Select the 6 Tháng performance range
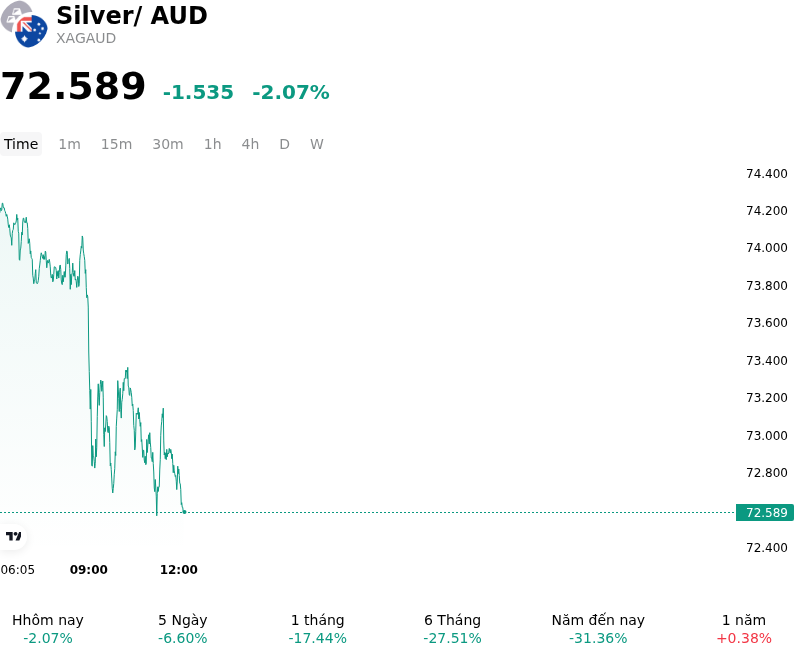 tap(453, 629)
